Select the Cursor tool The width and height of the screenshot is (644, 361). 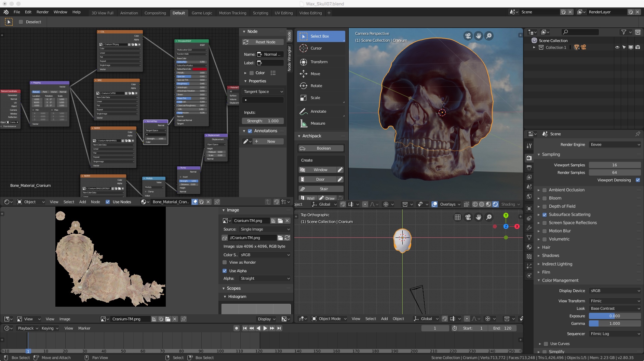316,48
